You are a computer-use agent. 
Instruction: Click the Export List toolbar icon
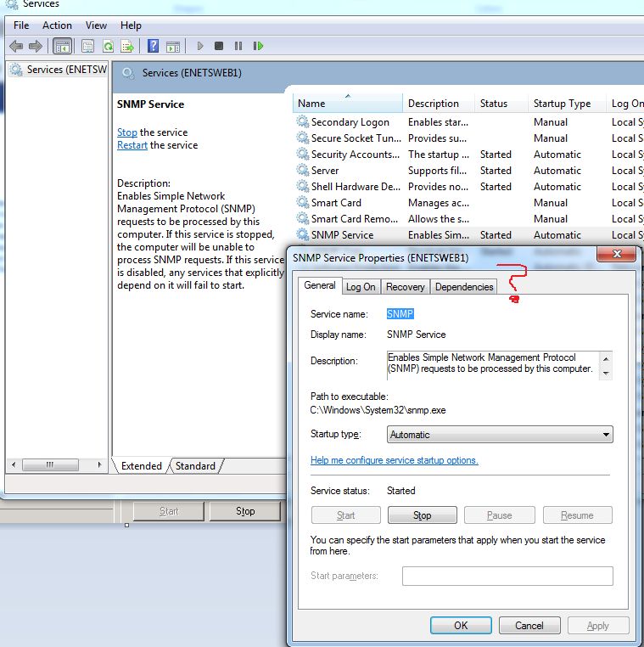127,46
